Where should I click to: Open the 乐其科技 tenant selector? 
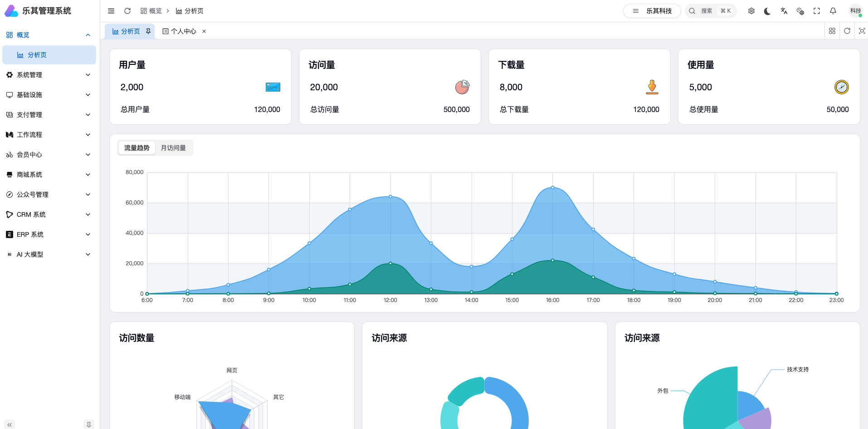point(652,11)
